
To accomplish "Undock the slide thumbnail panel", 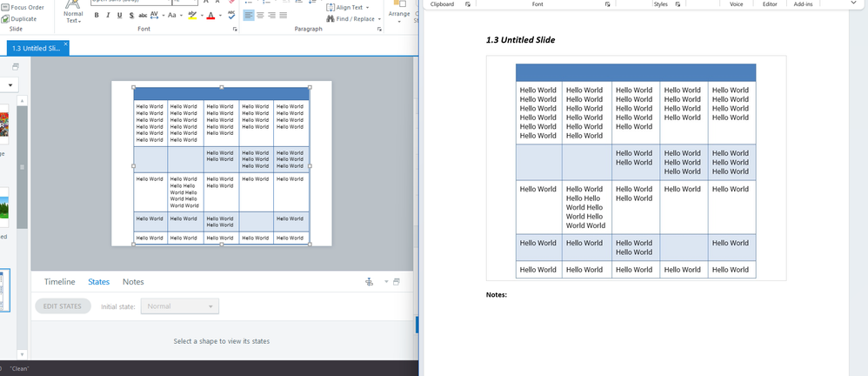I will click(16, 67).
